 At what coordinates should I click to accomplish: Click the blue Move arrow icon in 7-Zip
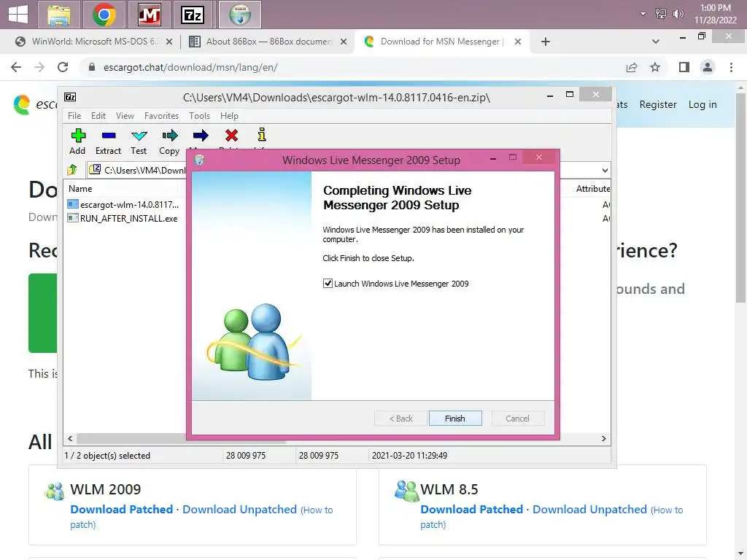(201, 136)
